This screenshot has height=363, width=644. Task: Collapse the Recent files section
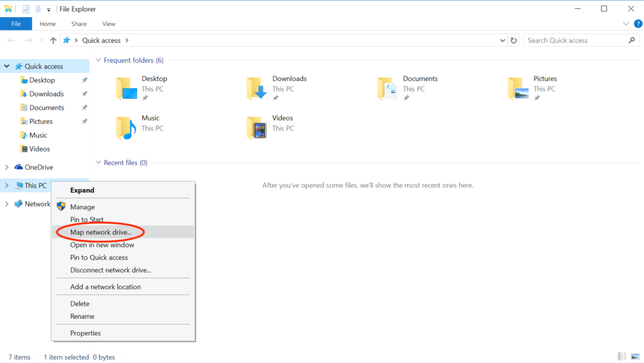pyautogui.click(x=98, y=162)
